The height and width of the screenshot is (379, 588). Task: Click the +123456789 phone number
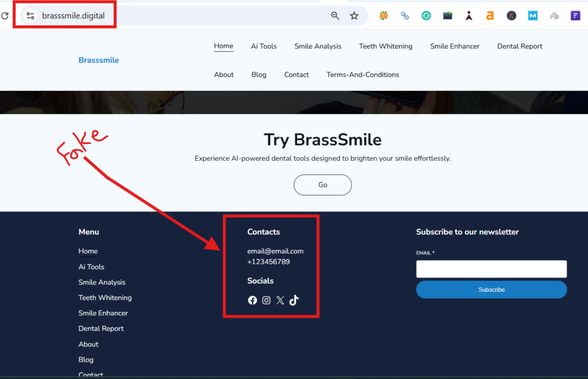tap(269, 262)
